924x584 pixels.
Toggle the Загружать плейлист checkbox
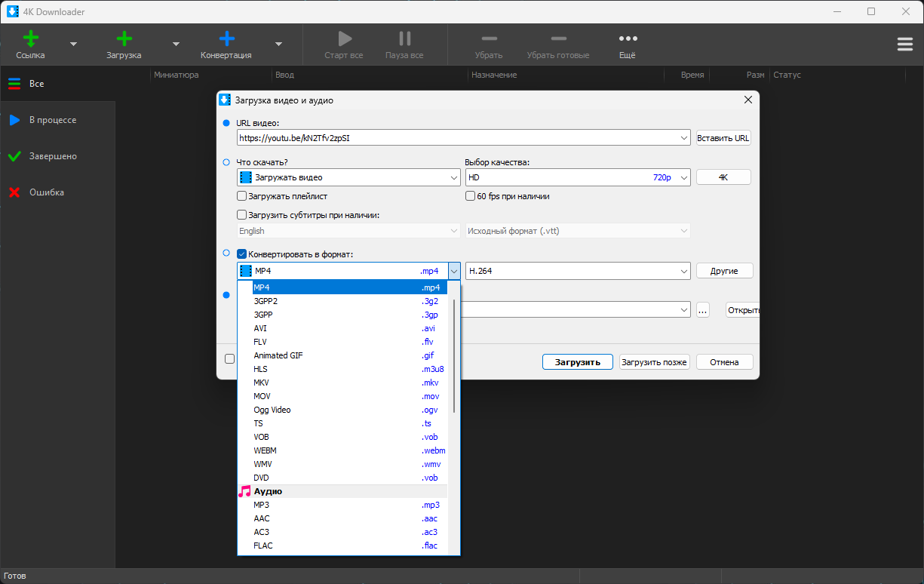(x=242, y=196)
